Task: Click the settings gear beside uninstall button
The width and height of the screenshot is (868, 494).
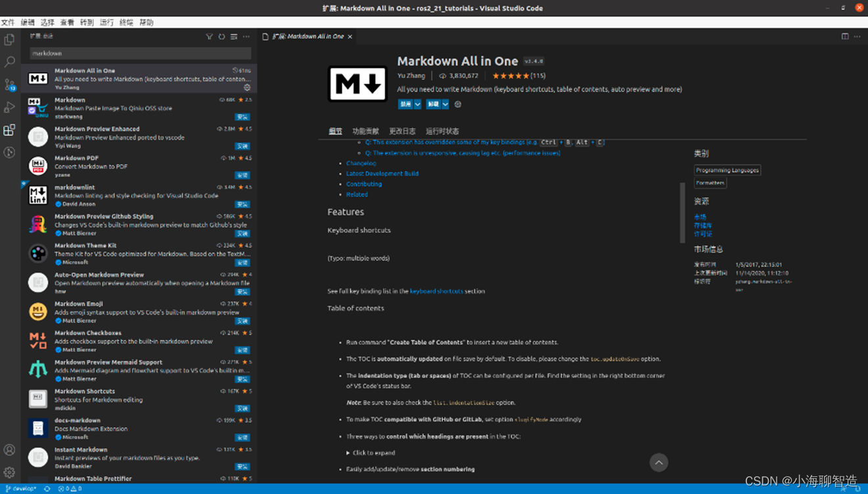Action: point(458,104)
